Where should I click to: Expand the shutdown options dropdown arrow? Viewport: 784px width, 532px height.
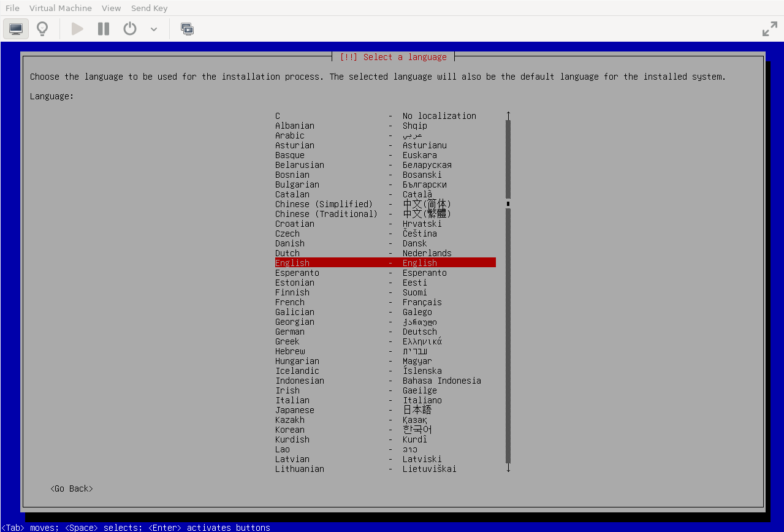pyautogui.click(x=154, y=29)
